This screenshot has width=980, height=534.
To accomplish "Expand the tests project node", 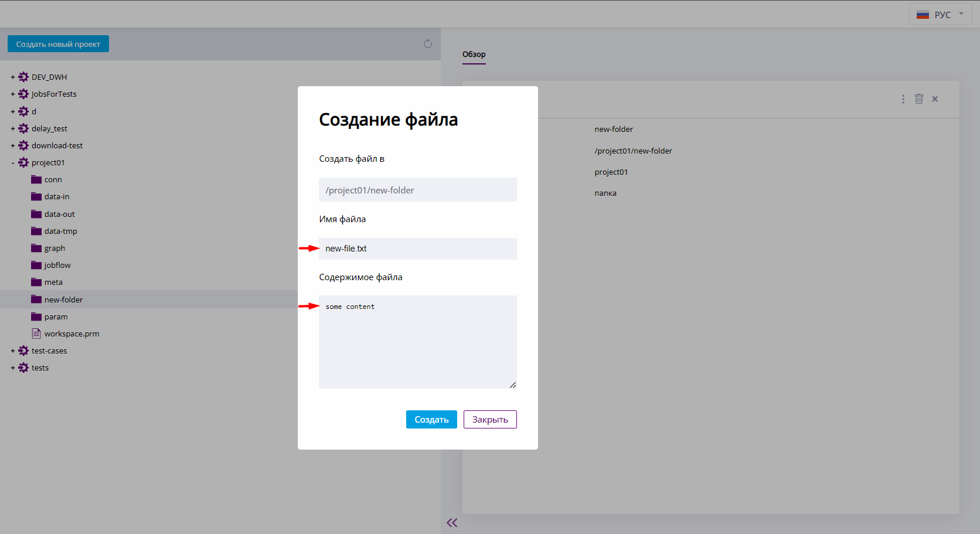I will click(x=13, y=368).
